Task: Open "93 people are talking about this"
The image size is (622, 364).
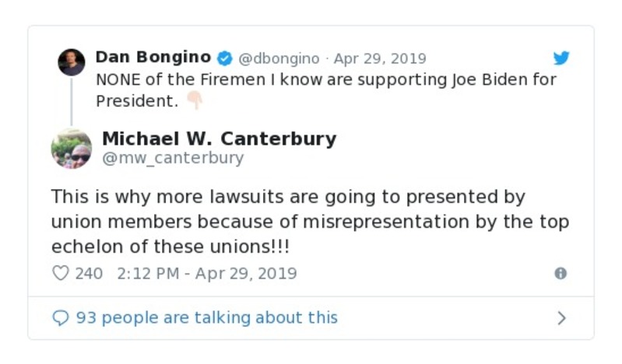Action: (206, 317)
